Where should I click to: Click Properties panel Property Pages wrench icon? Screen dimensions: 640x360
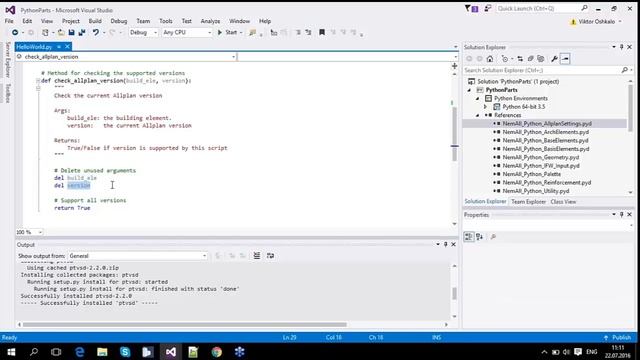[493, 237]
